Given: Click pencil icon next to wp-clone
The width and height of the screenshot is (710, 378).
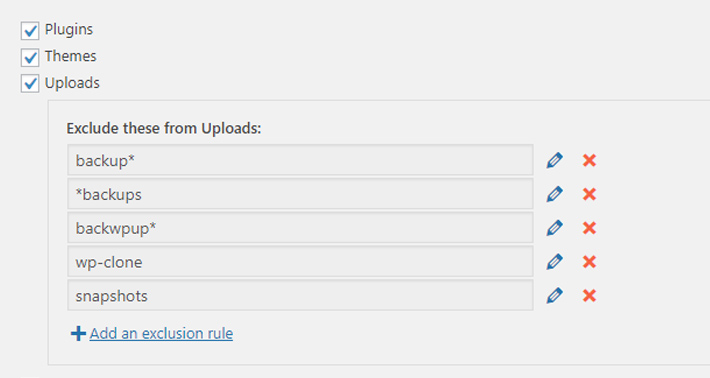Looking at the screenshot, I should 555,262.
